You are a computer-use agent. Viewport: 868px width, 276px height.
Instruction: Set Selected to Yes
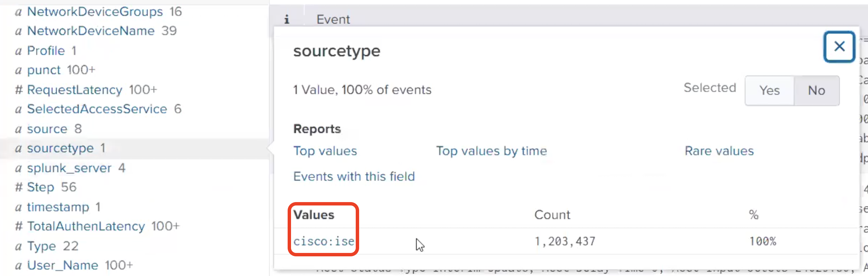pos(769,91)
